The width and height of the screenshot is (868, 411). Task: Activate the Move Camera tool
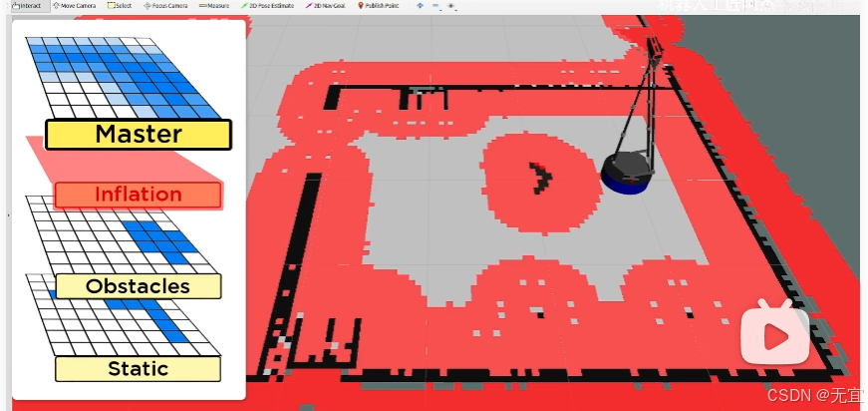[x=74, y=6]
